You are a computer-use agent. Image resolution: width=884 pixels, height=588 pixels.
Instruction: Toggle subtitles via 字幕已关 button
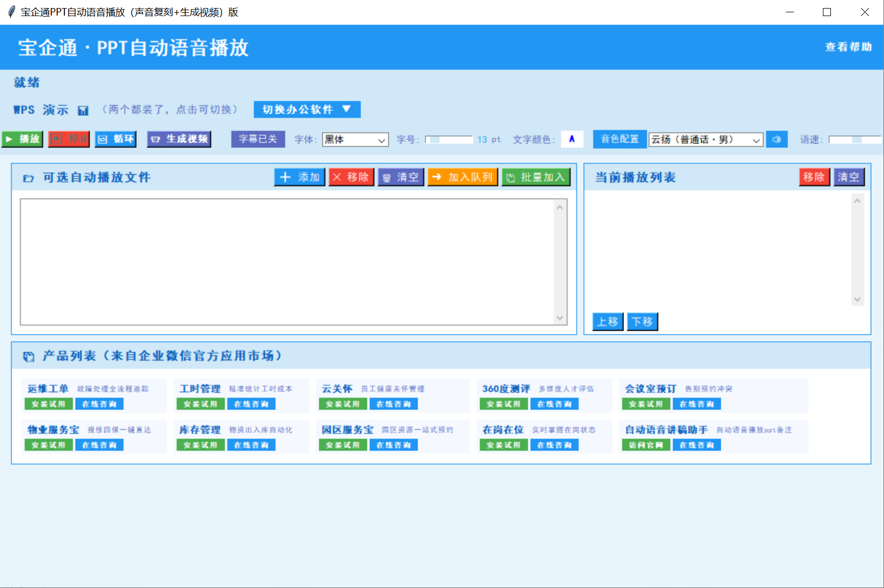pos(258,139)
